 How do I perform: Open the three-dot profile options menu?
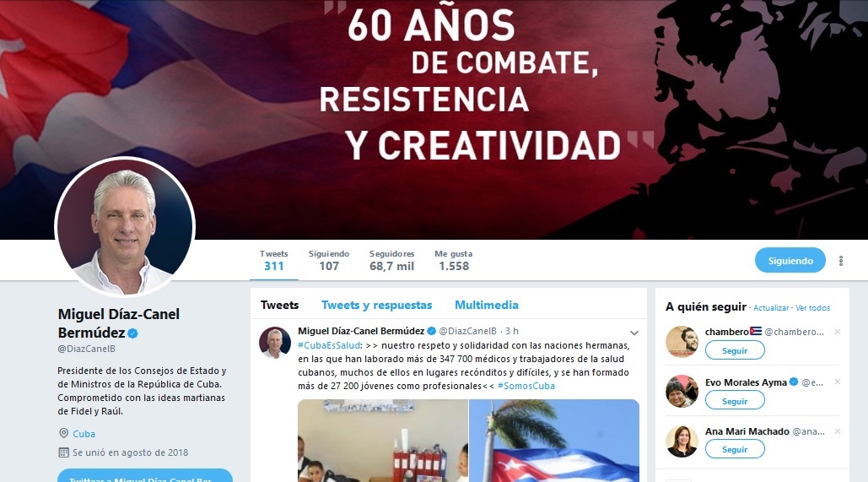(841, 261)
